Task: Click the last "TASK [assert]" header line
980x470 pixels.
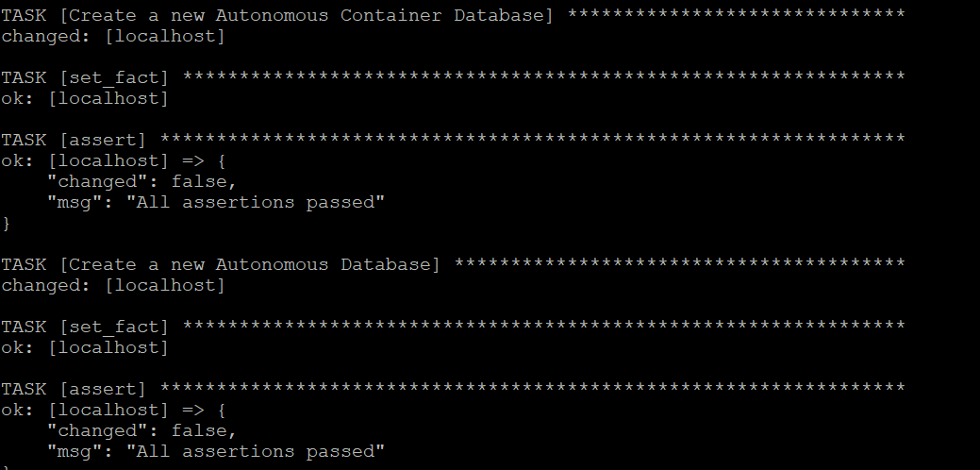Action: tap(74, 389)
